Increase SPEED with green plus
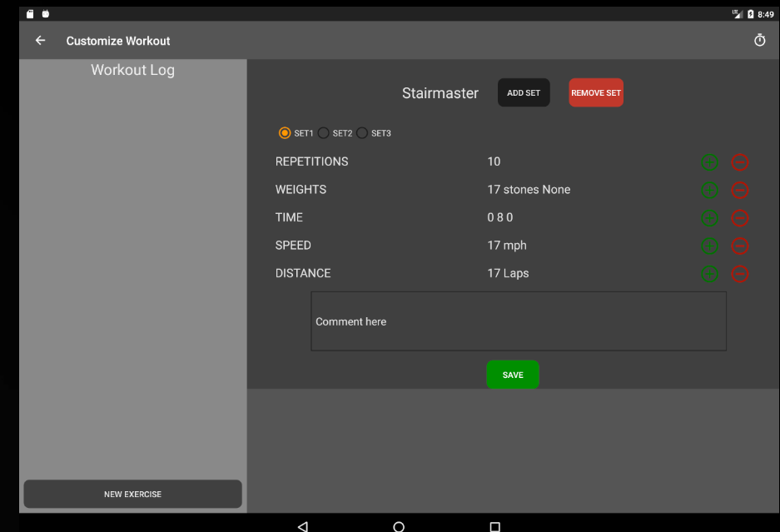Image resolution: width=780 pixels, height=532 pixels. coord(709,246)
